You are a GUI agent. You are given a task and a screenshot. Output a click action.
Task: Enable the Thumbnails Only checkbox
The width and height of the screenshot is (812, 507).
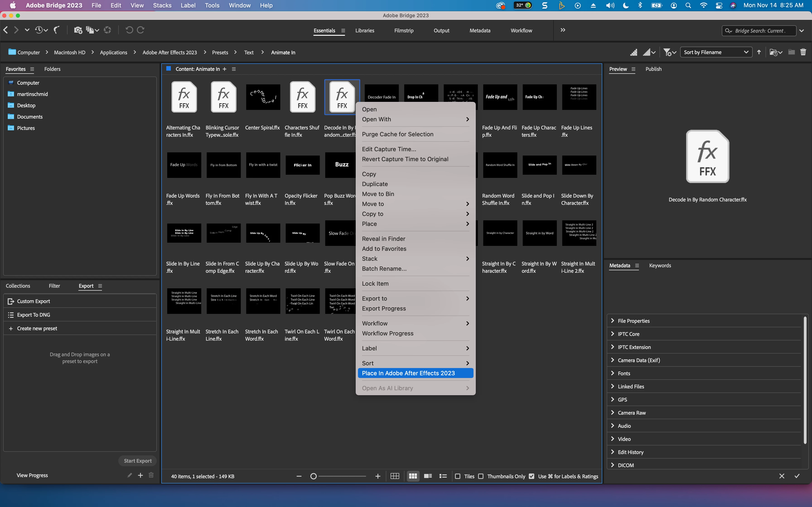481,476
